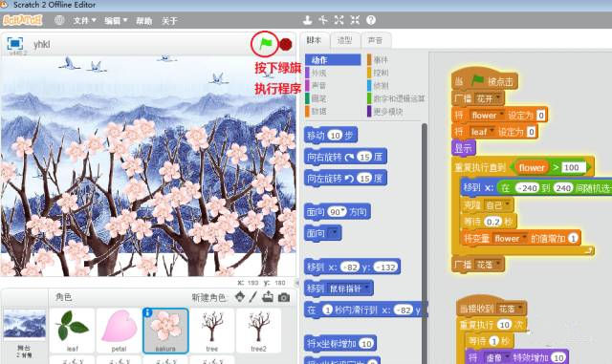Open the 编辑 menu

pos(116,21)
